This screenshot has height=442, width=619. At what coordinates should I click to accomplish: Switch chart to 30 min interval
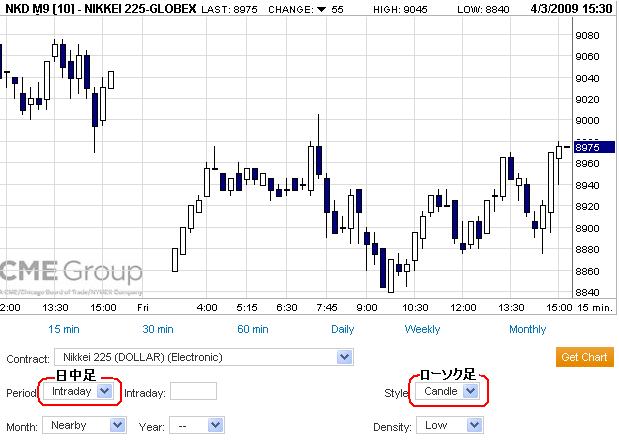[x=158, y=329]
